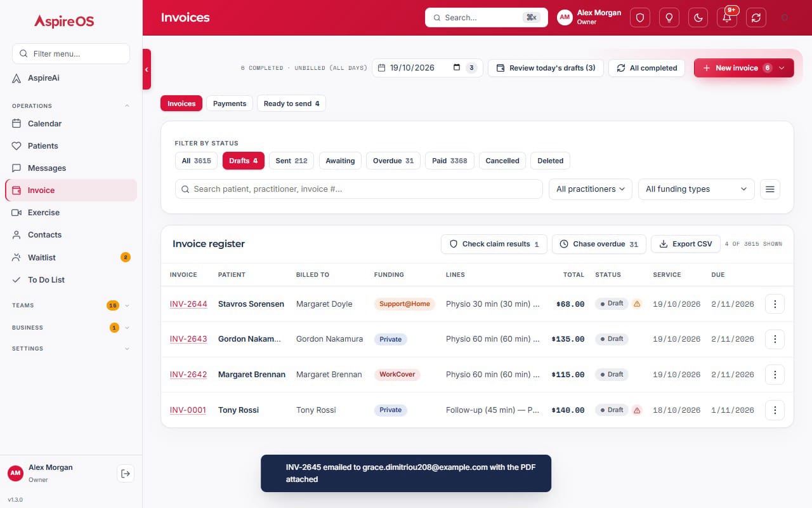This screenshot has height=508, width=812.
Task: Toggle dark mode with the moon icon
Action: click(x=698, y=18)
